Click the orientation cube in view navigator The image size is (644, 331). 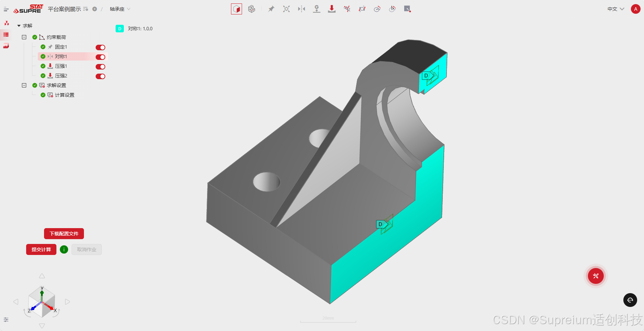42,302
